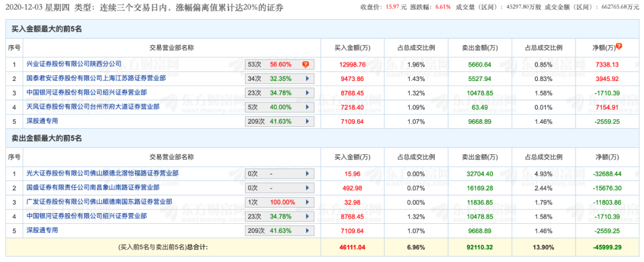Click 买入金额(万) header in sellers table
Viewport: 644px width, 262px height.
coord(352,157)
